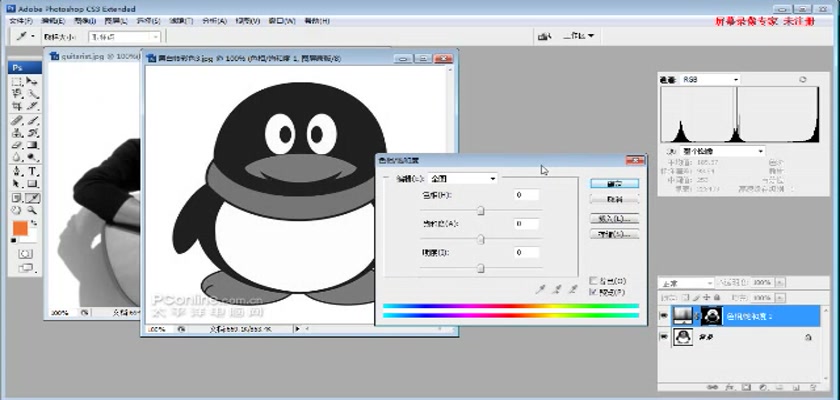This screenshot has height=400, width=840.
Task: Select the Rectangle shape tool
Action: 32,184
